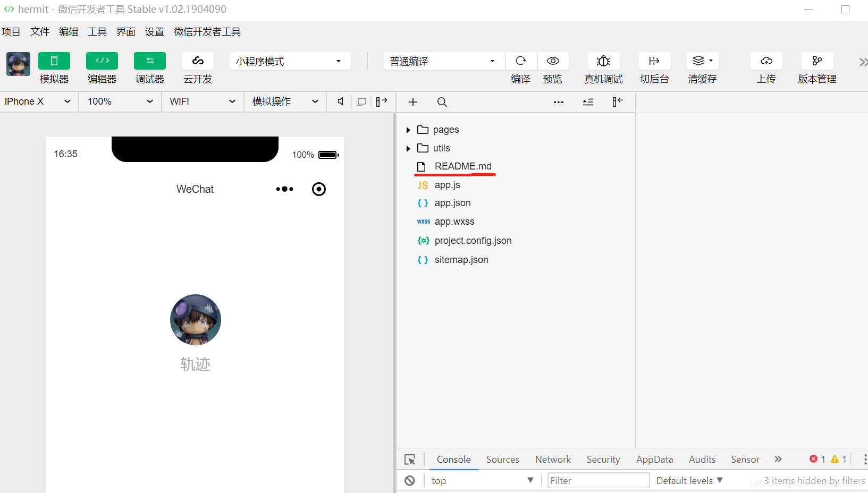Switch to the Sources tab
Viewport: 868px width, 493px height.
pyautogui.click(x=502, y=460)
